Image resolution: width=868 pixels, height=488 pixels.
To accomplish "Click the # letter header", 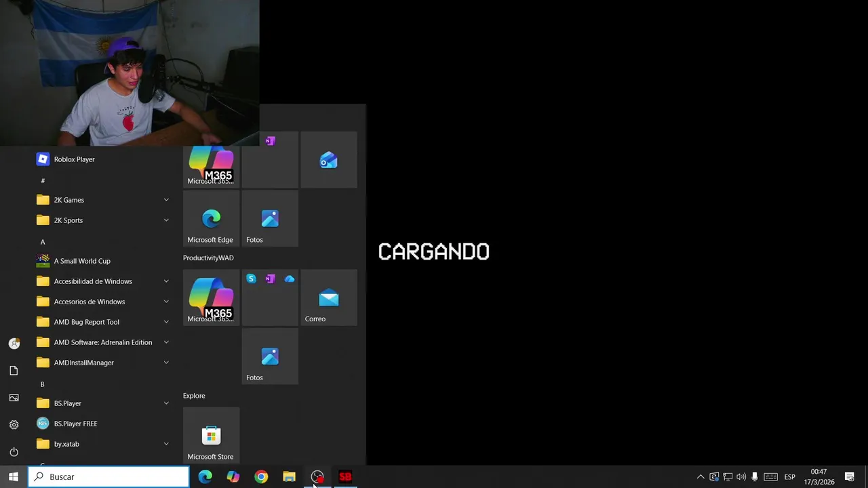I will click(43, 180).
